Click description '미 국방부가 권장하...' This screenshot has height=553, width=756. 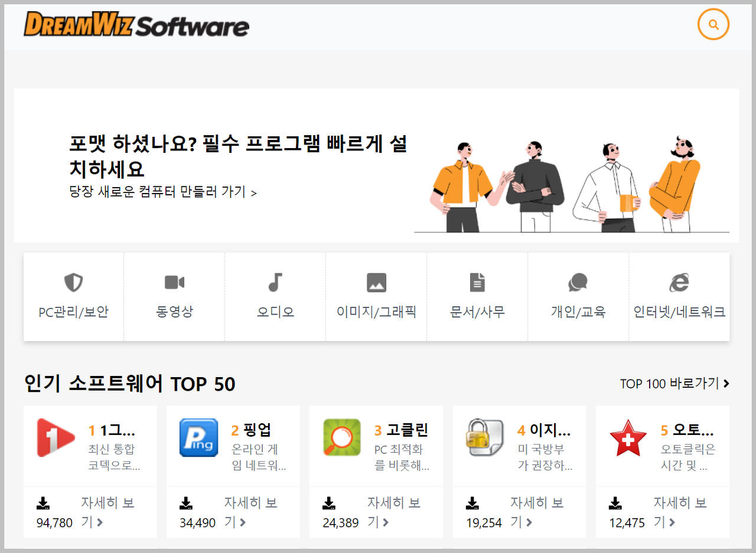click(x=545, y=458)
